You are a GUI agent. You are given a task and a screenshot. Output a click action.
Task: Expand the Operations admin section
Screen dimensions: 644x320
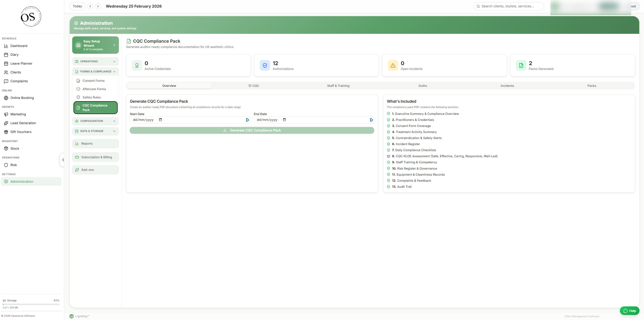95,62
